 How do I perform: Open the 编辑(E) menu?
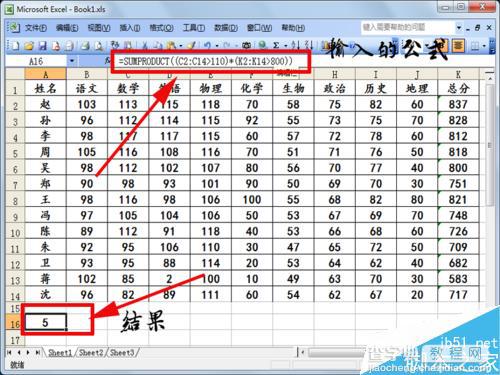tap(67, 28)
